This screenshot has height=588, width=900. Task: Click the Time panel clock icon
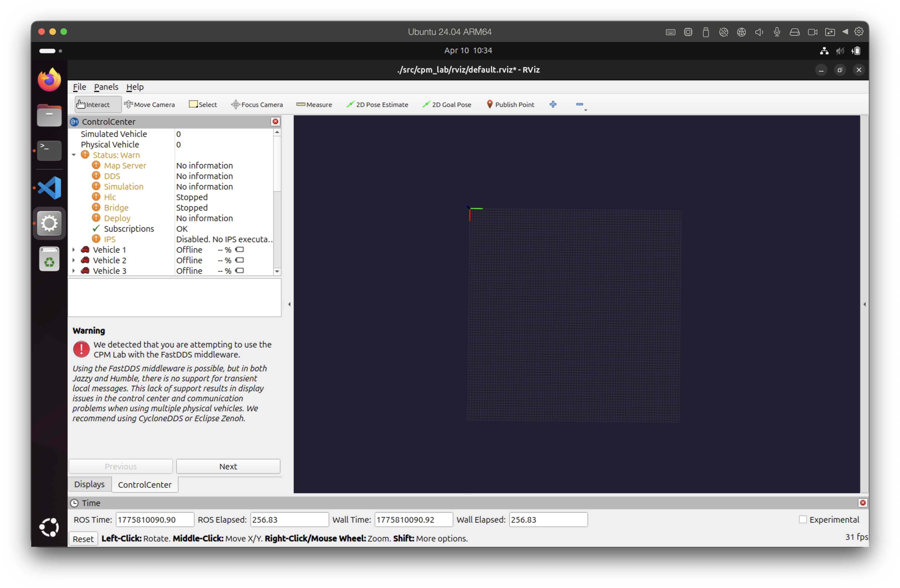click(x=75, y=503)
